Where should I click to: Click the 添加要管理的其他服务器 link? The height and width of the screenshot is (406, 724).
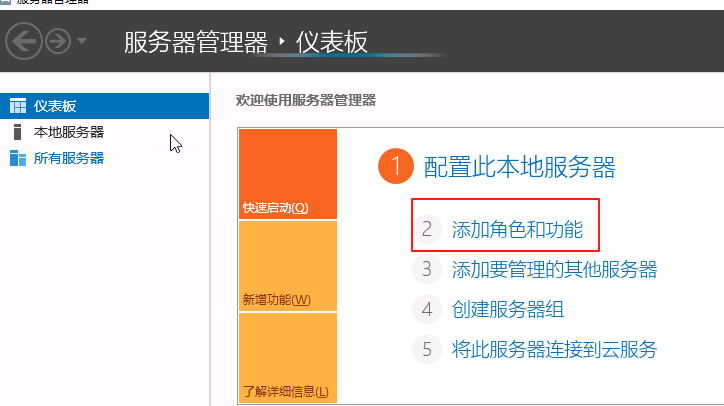(x=554, y=270)
